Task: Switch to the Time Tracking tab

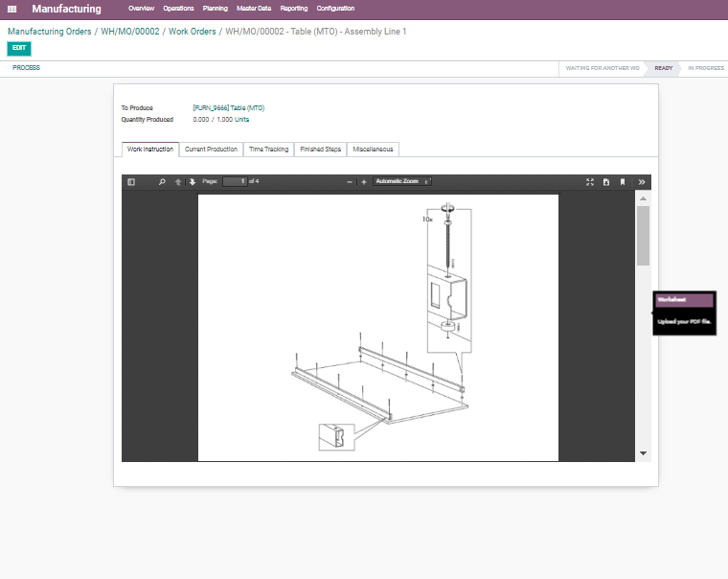Action: pyautogui.click(x=268, y=150)
